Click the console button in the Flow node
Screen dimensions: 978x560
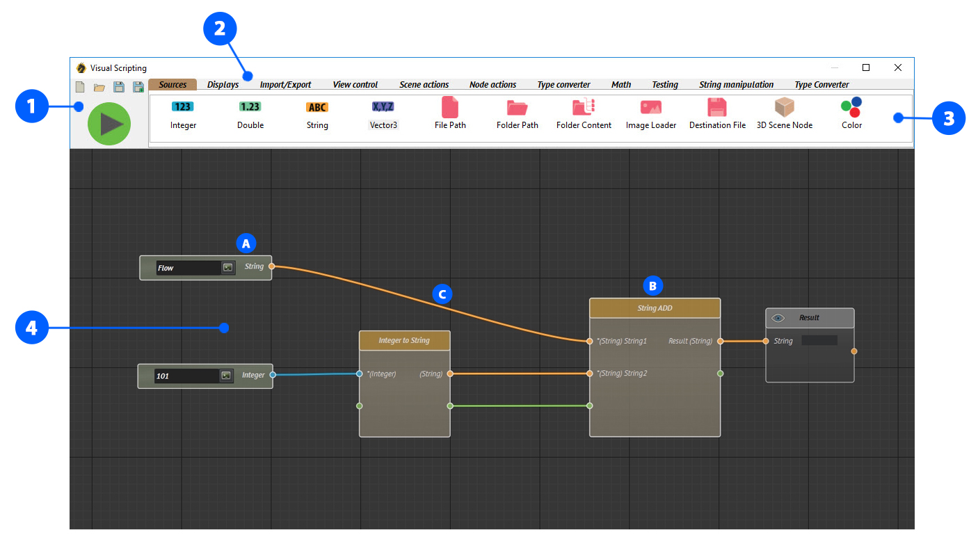tap(227, 268)
